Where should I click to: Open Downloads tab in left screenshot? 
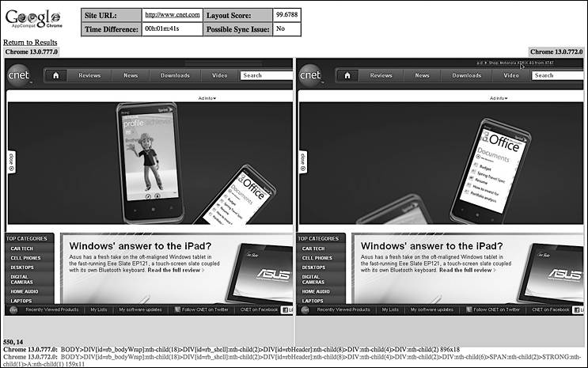[175, 75]
